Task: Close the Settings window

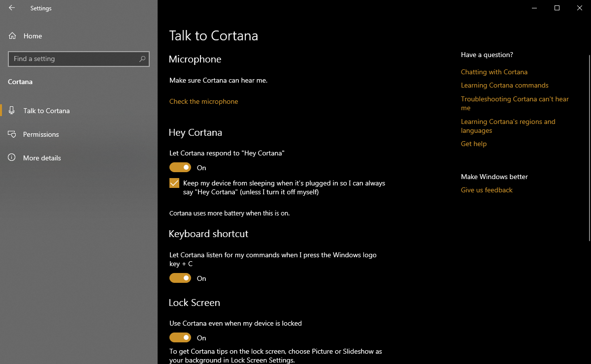Action: [580, 8]
